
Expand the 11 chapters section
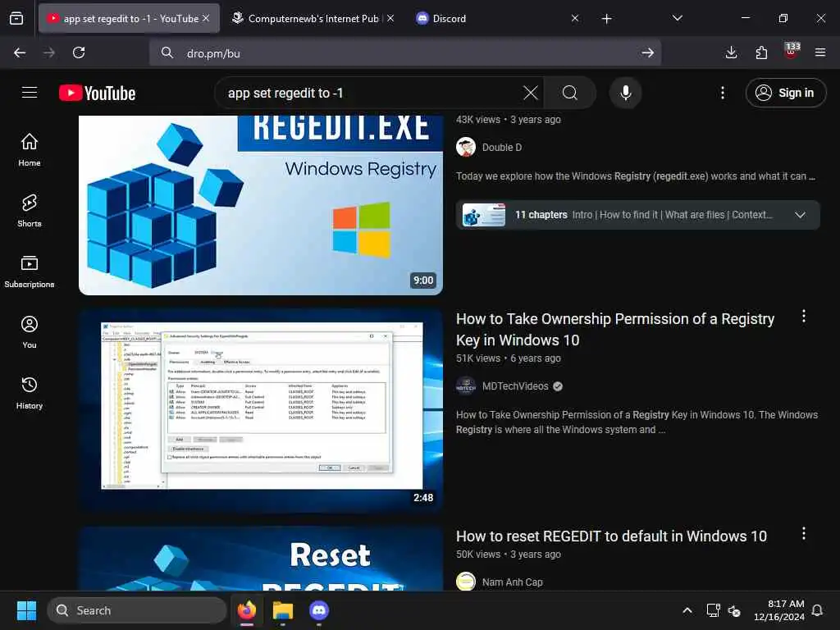tap(800, 215)
